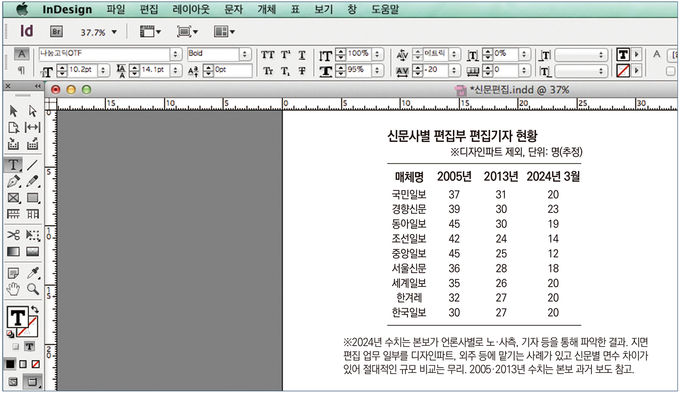This screenshot has height=393, width=680.
Task: Open the Apple menu
Action: pyautogui.click(x=21, y=9)
